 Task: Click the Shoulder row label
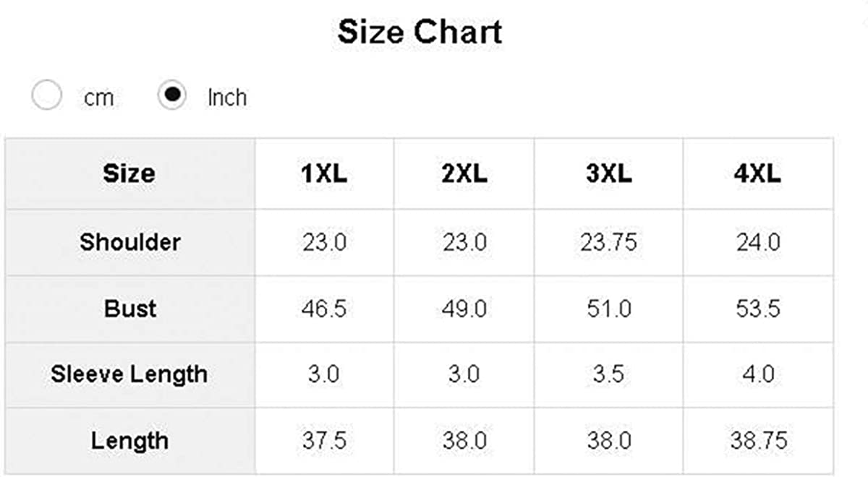[x=130, y=241]
